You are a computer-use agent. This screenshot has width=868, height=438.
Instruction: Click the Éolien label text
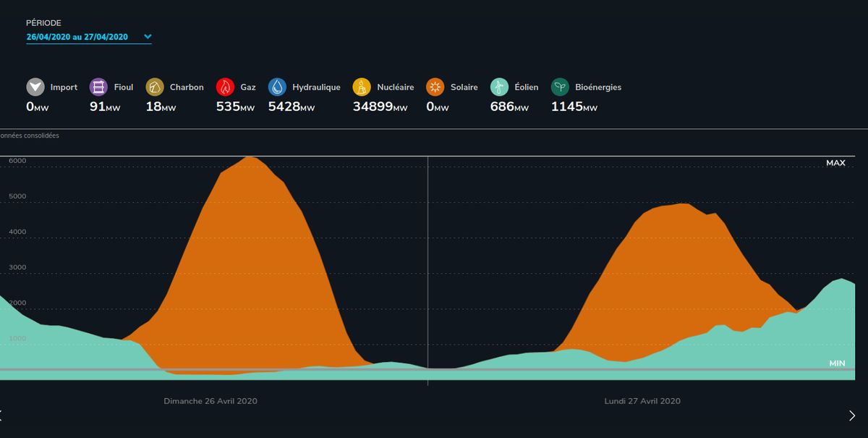528,88
